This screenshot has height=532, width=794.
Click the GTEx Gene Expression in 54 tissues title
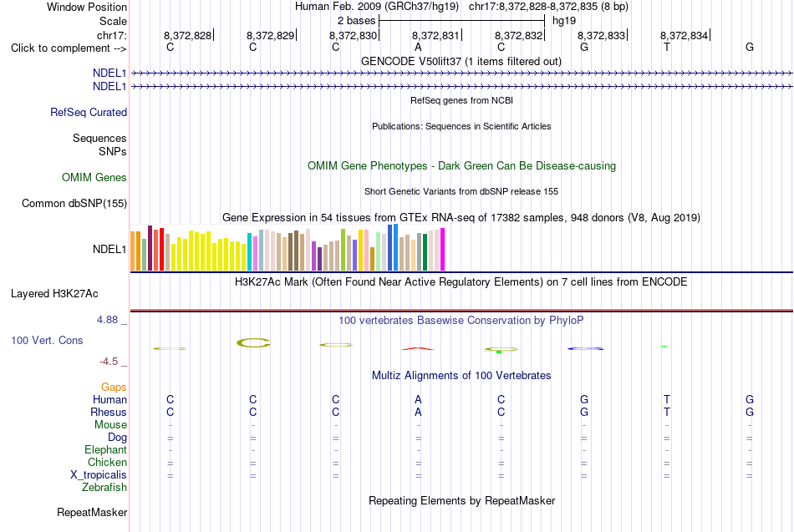click(461, 218)
